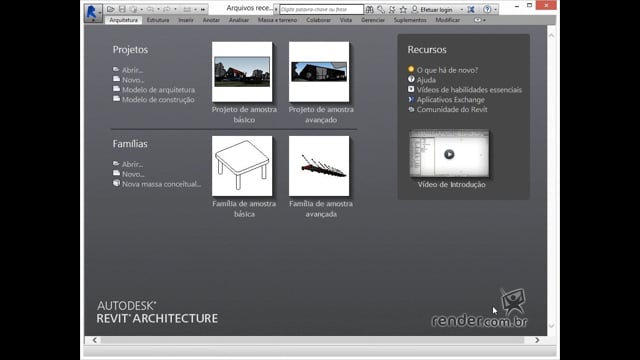Click the Help question mark icon
Viewport: 640px width, 360px height.
point(487,9)
